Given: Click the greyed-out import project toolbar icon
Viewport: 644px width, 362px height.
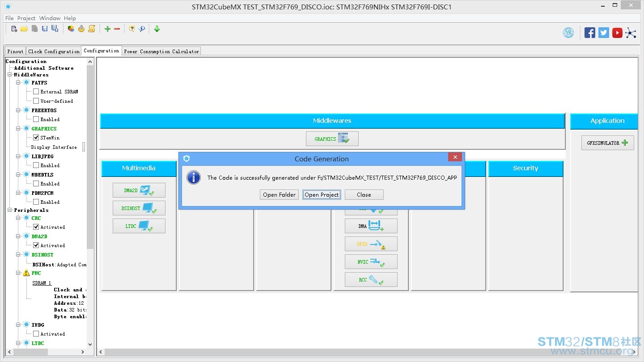Looking at the screenshot, I should pos(34,29).
